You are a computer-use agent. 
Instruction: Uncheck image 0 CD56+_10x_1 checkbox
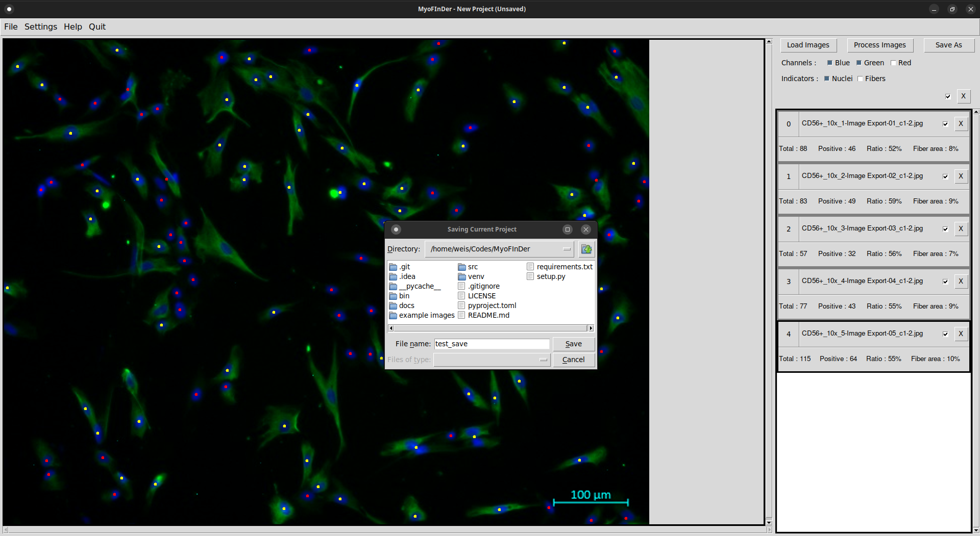(x=945, y=124)
